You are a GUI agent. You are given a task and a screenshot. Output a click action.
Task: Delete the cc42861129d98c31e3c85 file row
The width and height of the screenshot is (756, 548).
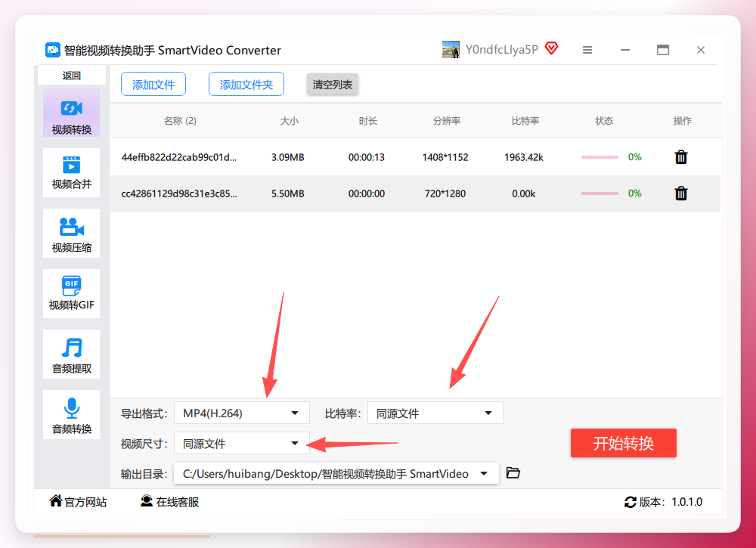681,194
